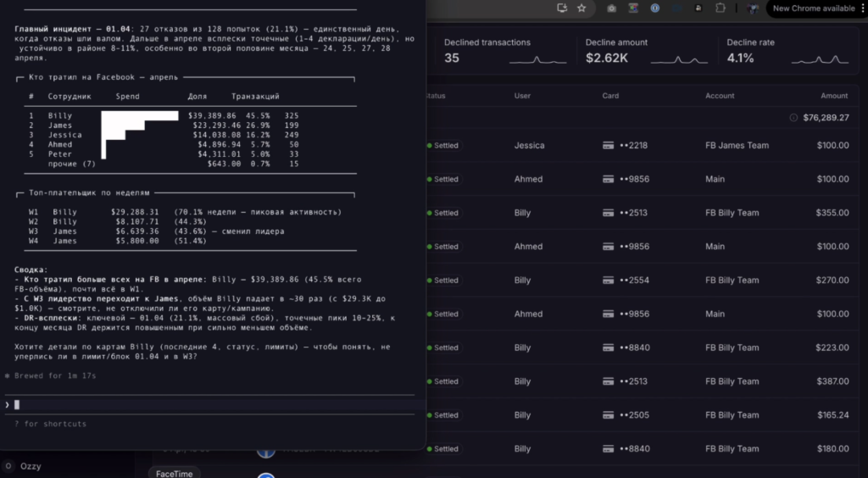Image resolution: width=868 pixels, height=478 pixels.
Task: Click card number ••2554
Action: click(x=634, y=281)
